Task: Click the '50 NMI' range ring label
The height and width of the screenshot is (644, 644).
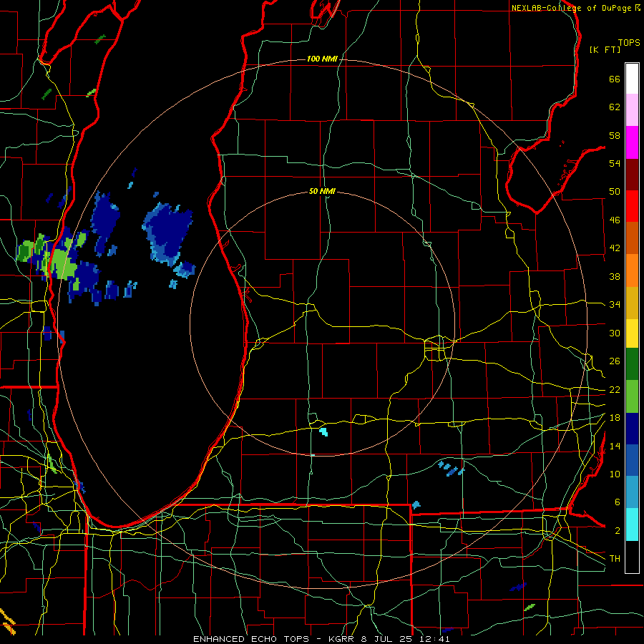Action: pyautogui.click(x=322, y=191)
